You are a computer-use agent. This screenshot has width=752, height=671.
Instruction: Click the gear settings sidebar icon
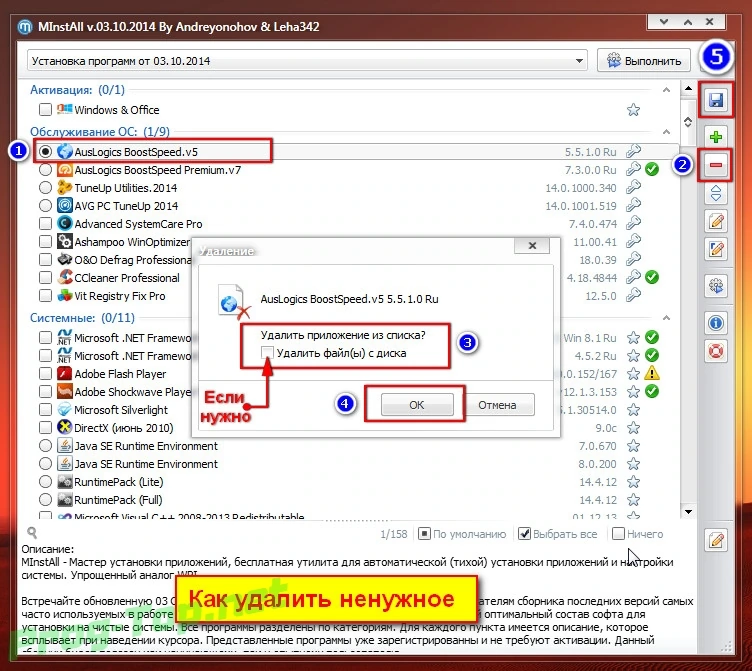coord(716,286)
